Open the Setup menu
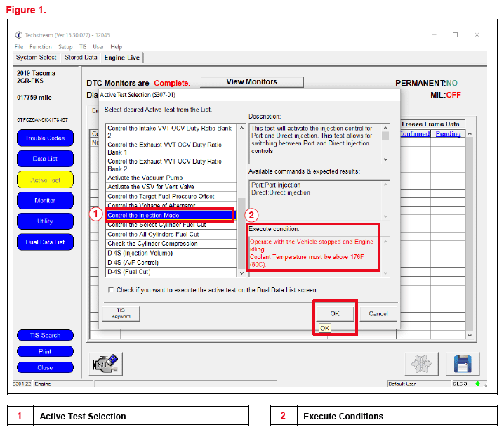The width and height of the screenshot is (504, 432). click(65, 47)
